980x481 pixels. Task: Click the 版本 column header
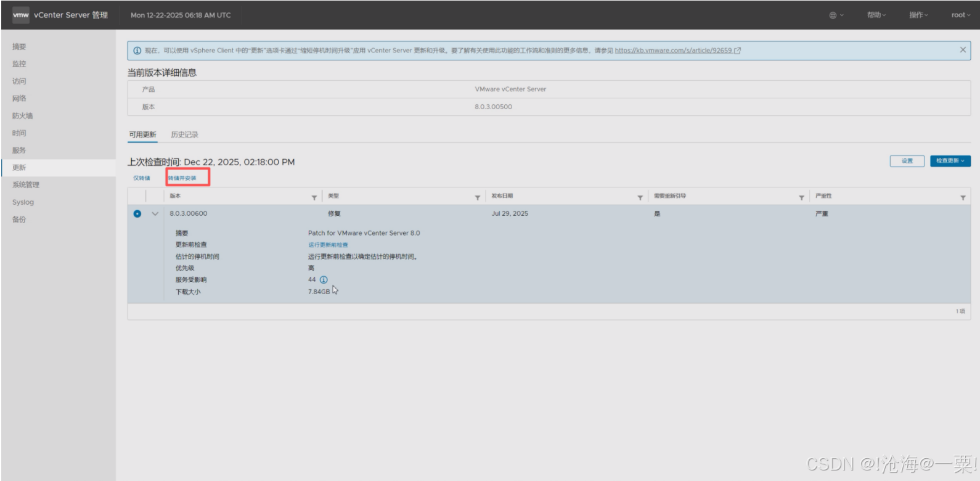pos(175,196)
